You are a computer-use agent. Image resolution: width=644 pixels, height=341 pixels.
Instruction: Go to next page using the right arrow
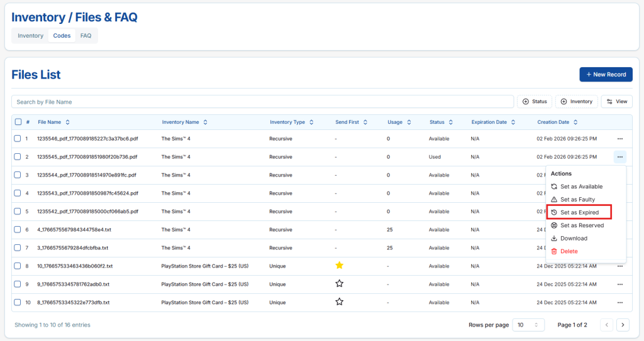click(x=623, y=325)
